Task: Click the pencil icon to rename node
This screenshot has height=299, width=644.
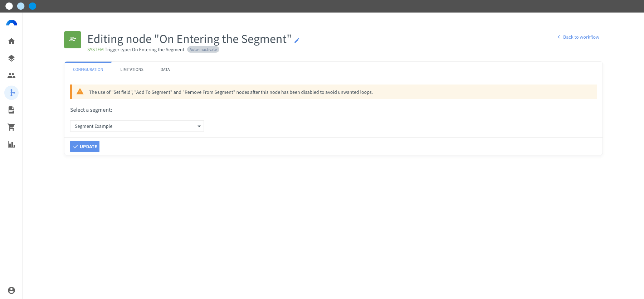Action: point(297,40)
